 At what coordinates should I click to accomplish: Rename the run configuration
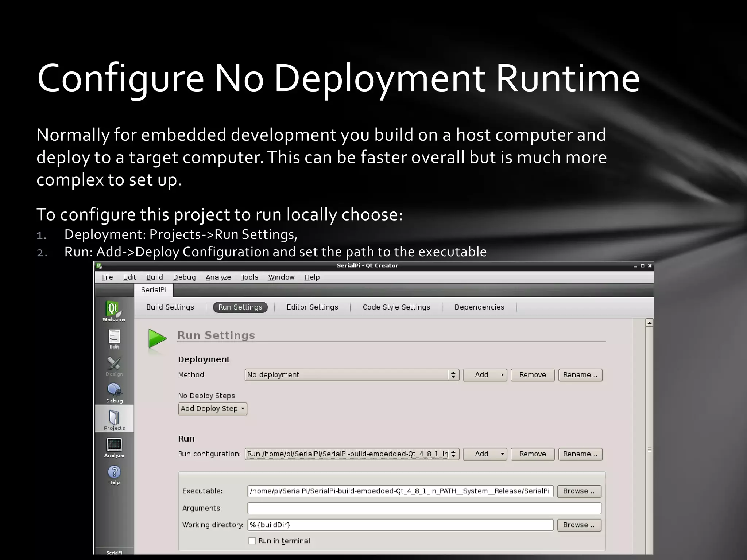[x=580, y=454]
